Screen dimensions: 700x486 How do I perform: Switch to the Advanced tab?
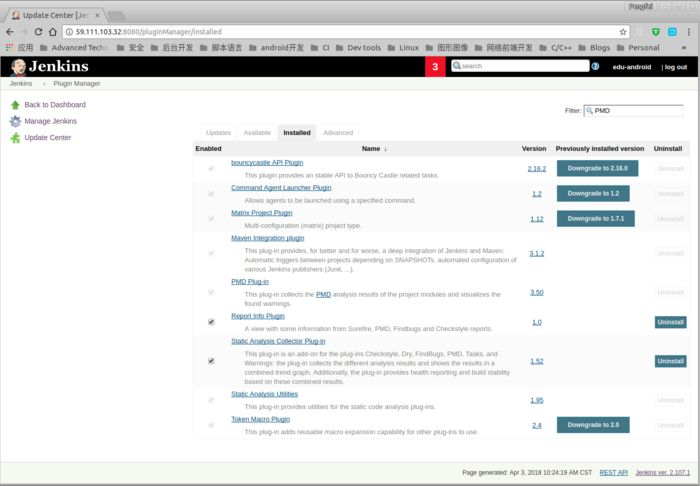point(338,133)
